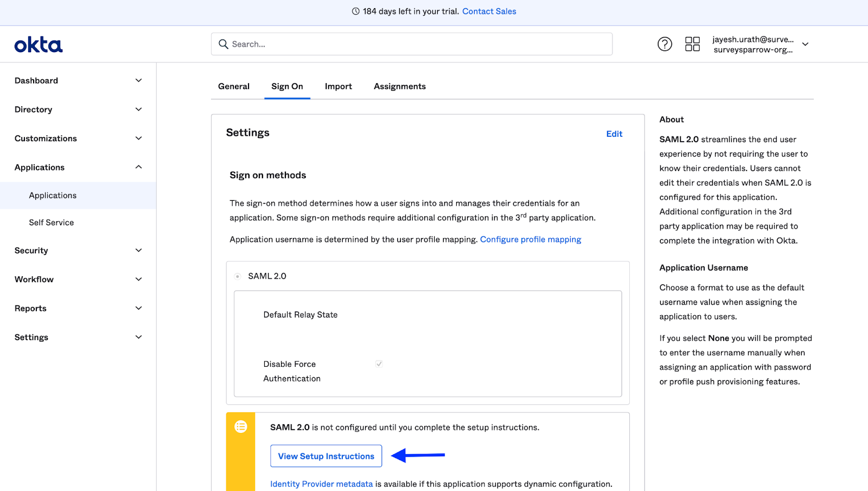Open the apps grid icon

click(692, 44)
